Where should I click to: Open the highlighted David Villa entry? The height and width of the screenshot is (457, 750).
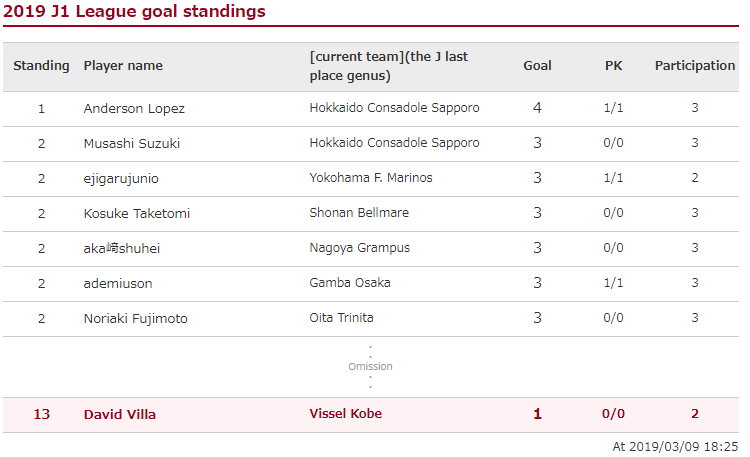pos(371,414)
